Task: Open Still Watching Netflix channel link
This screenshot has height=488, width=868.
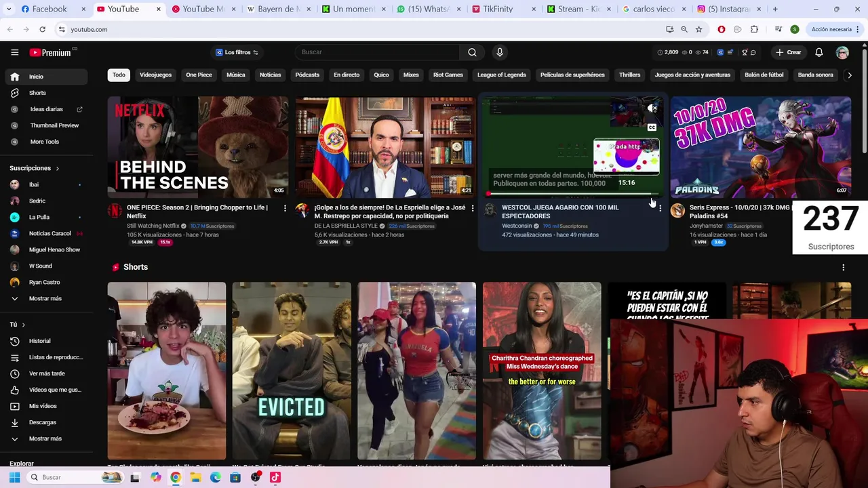Action: (x=153, y=226)
